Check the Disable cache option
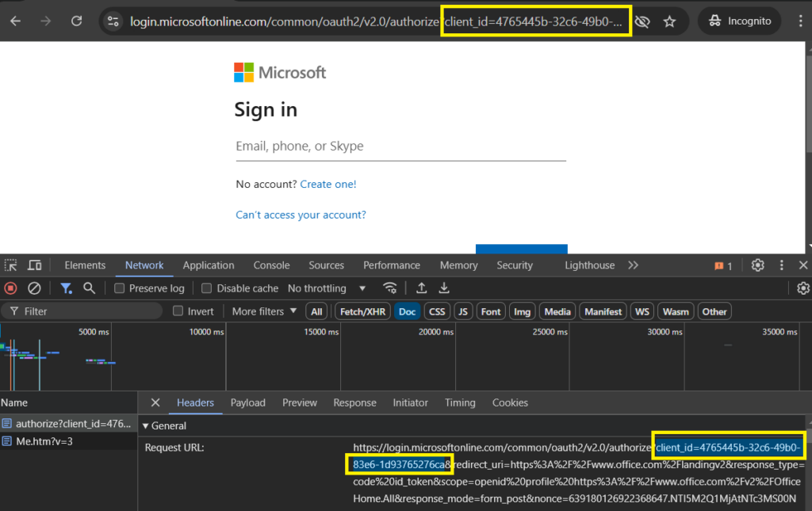812x511 pixels. [206, 288]
